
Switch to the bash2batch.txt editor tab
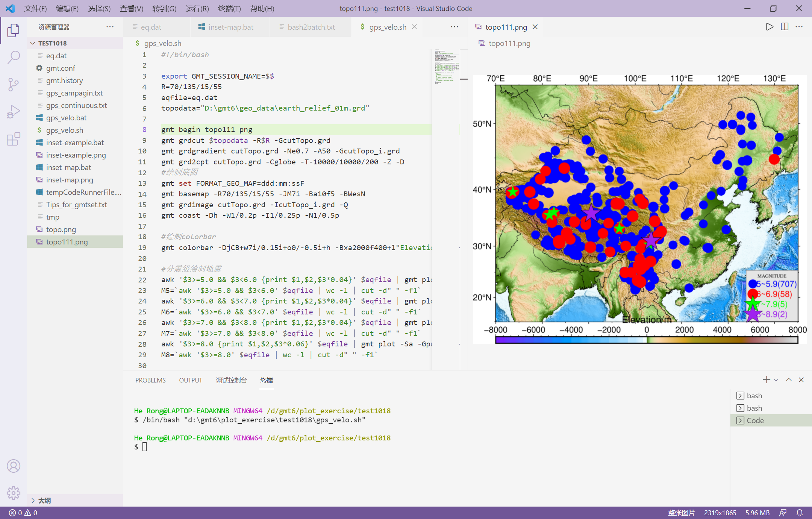[x=311, y=27]
